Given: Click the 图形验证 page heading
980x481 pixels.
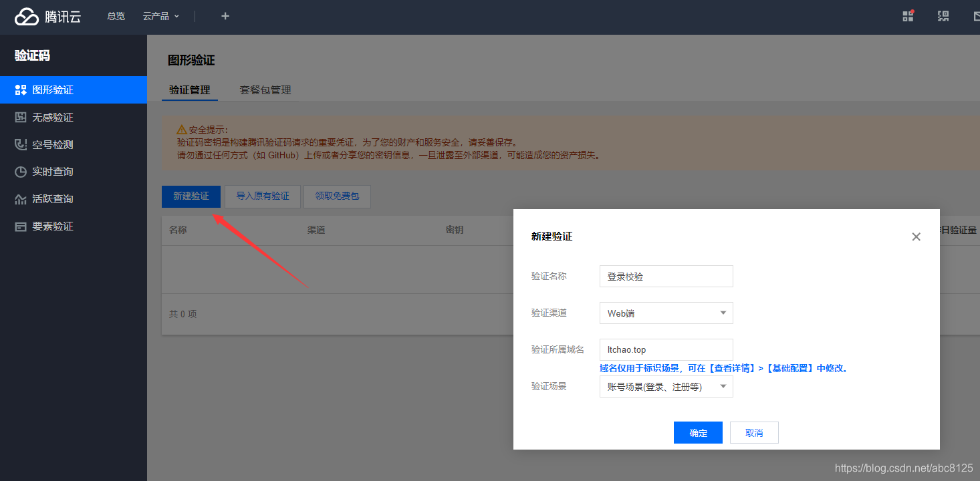Looking at the screenshot, I should pyautogui.click(x=191, y=60).
